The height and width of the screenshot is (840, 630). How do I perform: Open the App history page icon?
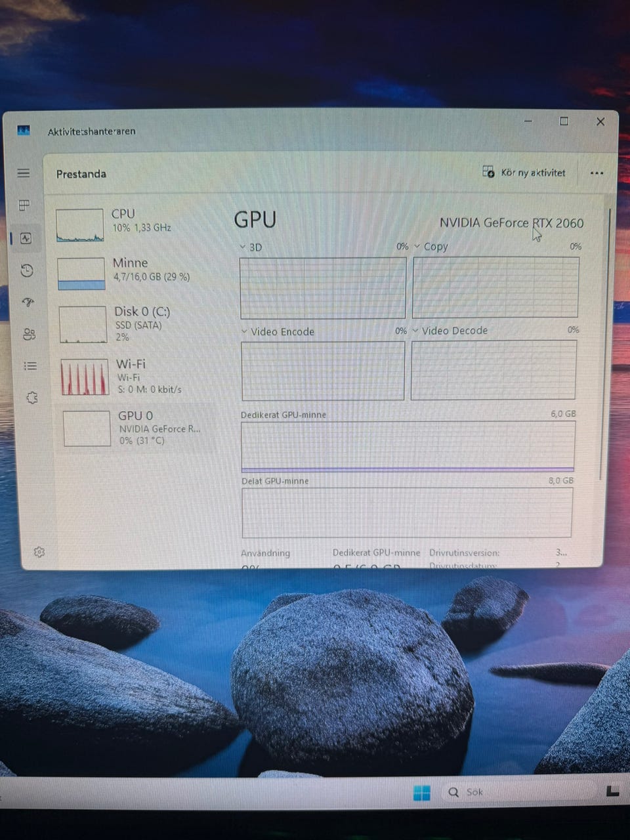pyautogui.click(x=26, y=270)
